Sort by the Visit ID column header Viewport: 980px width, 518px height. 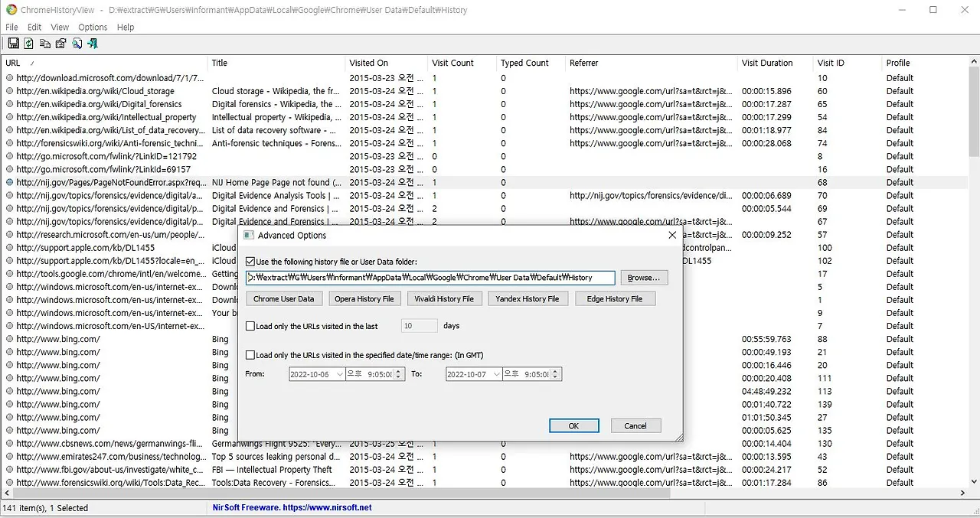pos(848,63)
